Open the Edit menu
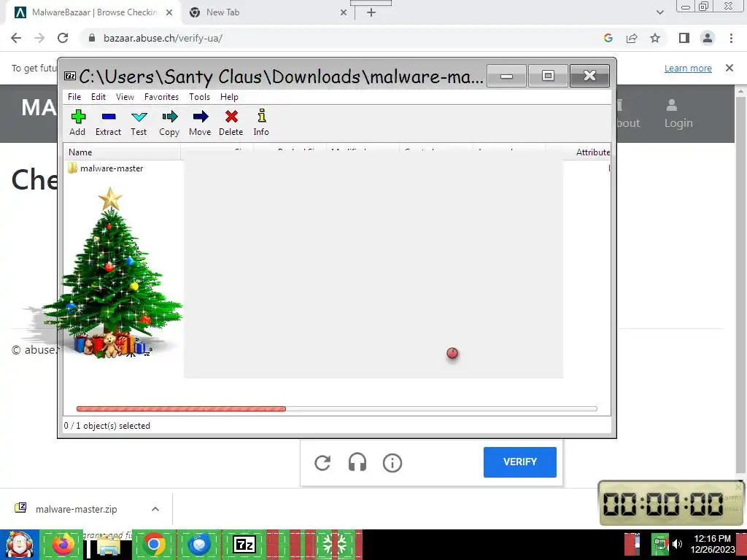The width and height of the screenshot is (747, 560). pyautogui.click(x=98, y=97)
